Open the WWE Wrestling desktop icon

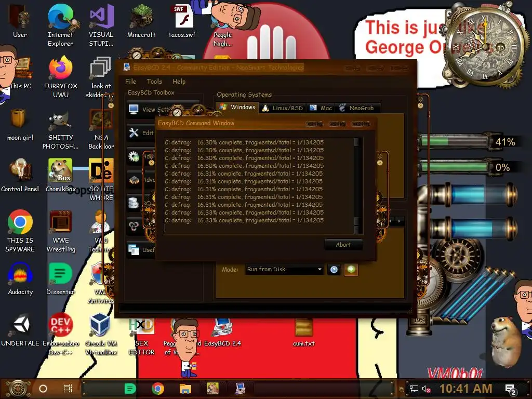pos(60,231)
